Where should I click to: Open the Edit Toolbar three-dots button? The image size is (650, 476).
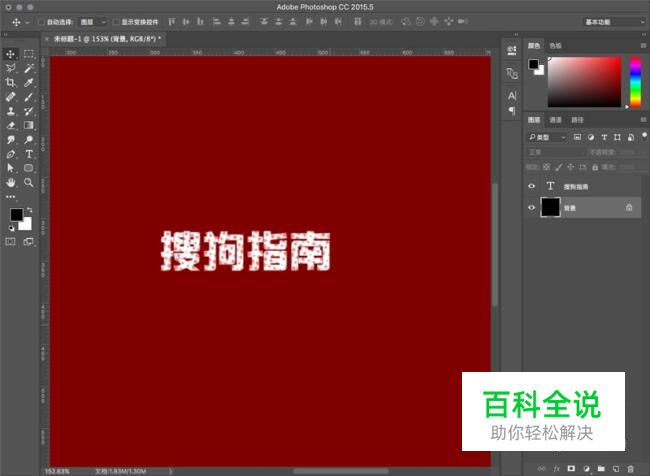[x=10, y=197]
